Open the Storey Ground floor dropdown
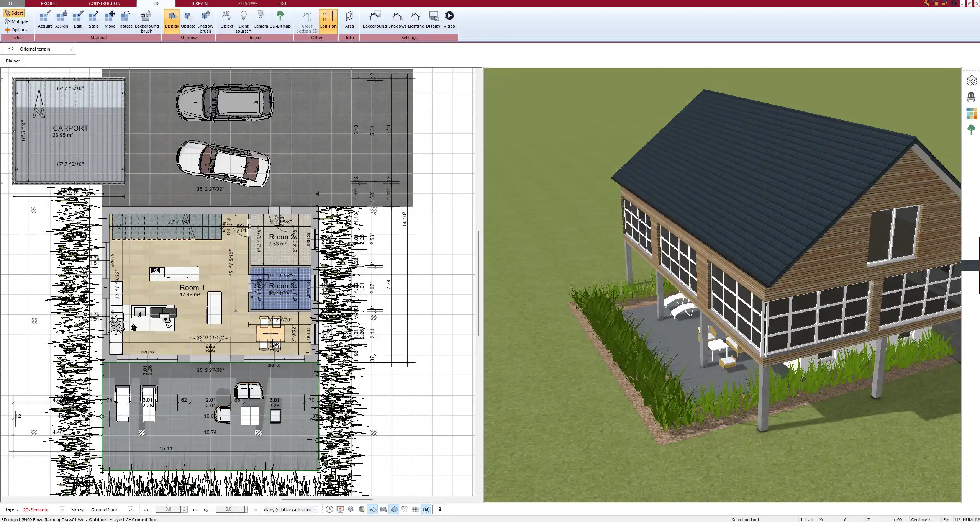Viewport: 980px width, 522px height. [x=130, y=510]
